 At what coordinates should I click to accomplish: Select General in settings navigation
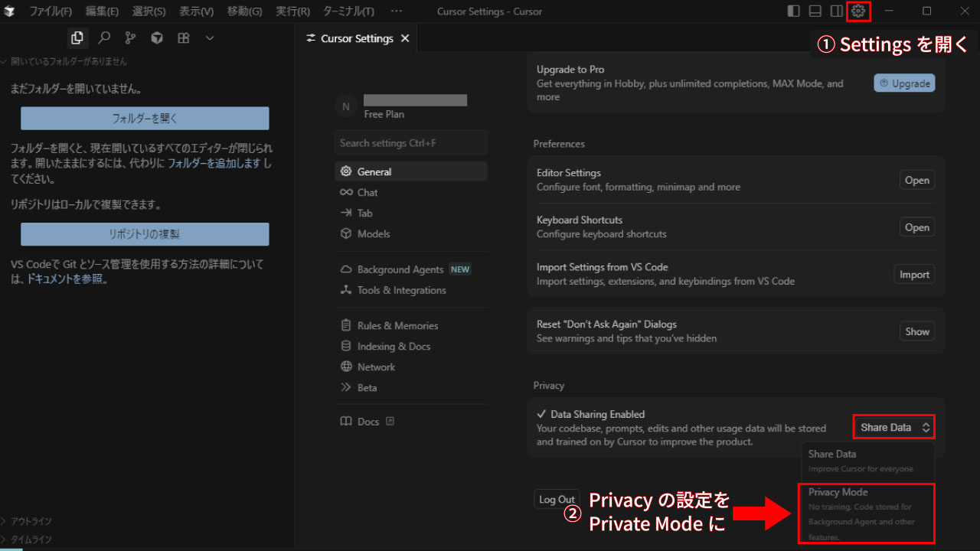410,171
